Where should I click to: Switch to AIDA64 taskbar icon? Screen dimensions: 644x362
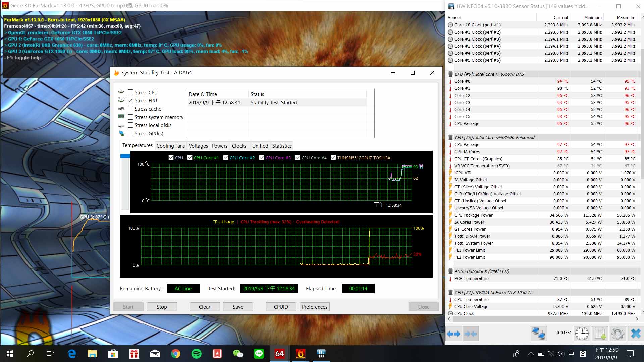280,354
